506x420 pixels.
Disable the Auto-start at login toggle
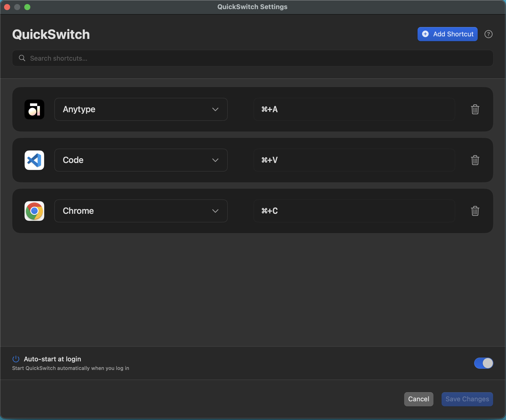(x=483, y=363)
